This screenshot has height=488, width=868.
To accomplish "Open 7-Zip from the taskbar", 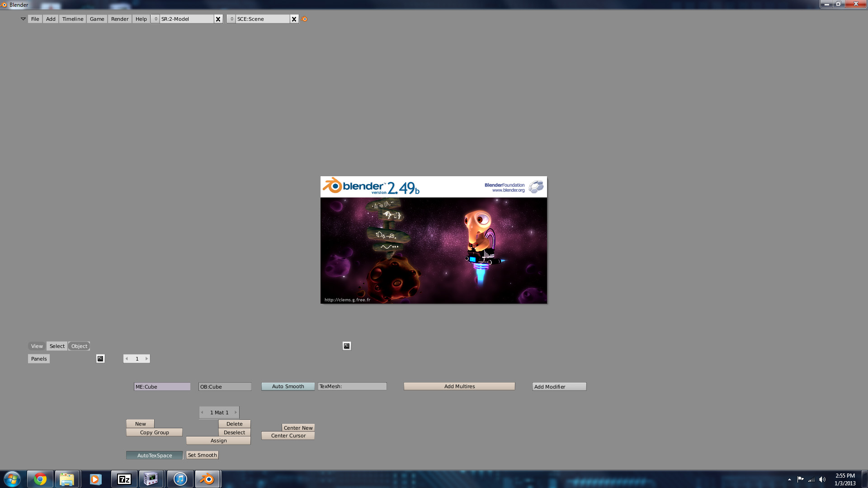I will coord(124,479).
